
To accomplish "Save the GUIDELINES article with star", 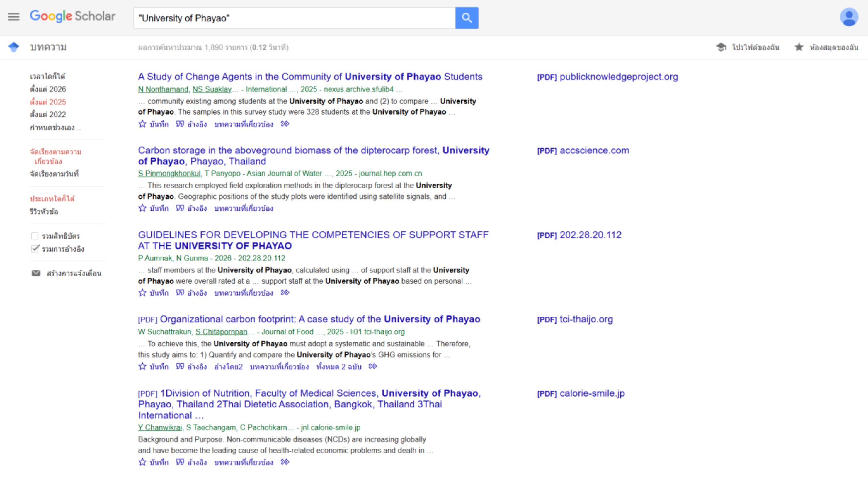I will 142,293.
